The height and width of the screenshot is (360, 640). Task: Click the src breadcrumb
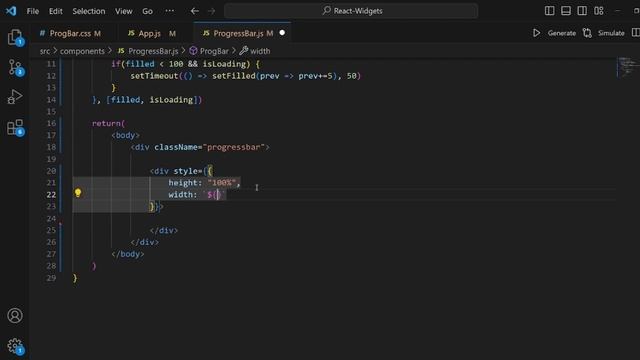pyautogui.click(x=45, y=51)
